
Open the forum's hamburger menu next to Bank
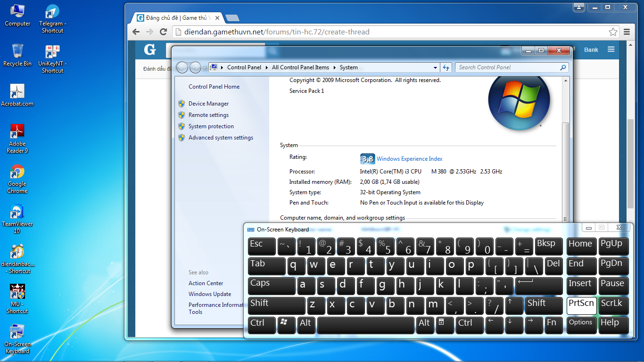pos(611,49)
